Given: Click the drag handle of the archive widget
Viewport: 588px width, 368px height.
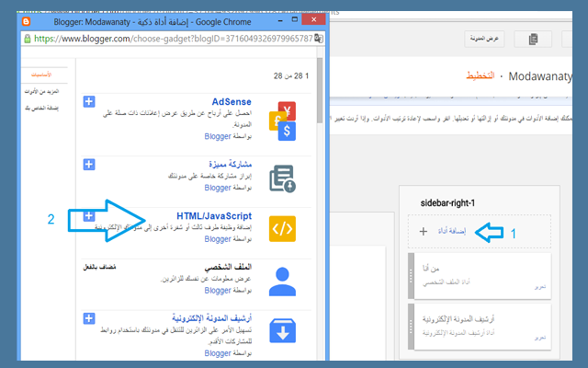Looking at the screenshot, I should (x=411, y=327).
